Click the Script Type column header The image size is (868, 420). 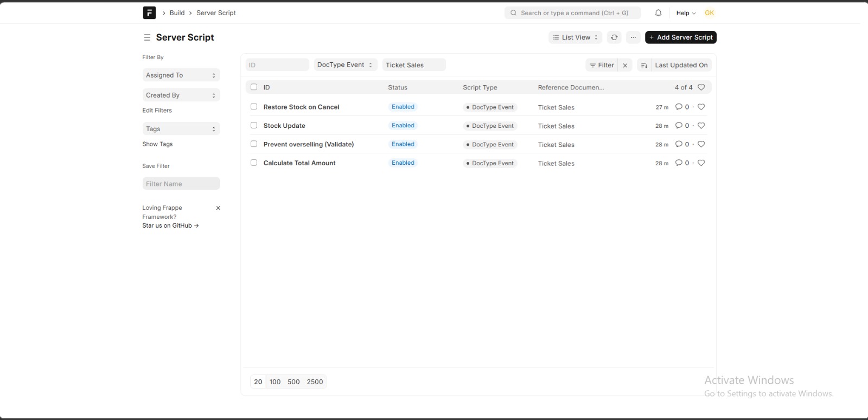tap(480, 87)
